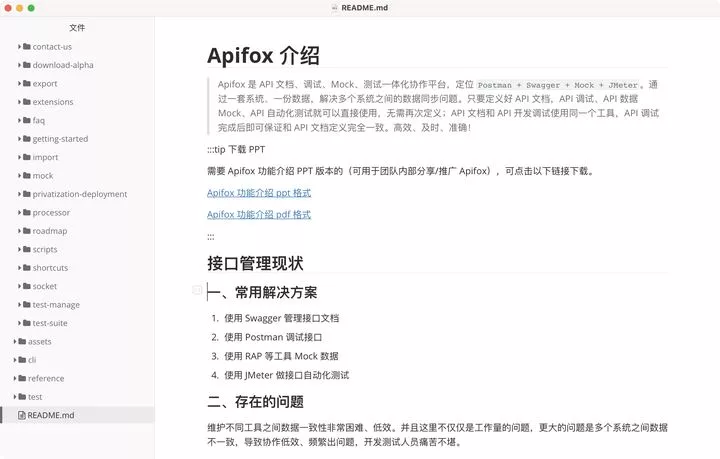Click the socket folder icon
This screenshot has width=720, height=459.
coord(27,287)
